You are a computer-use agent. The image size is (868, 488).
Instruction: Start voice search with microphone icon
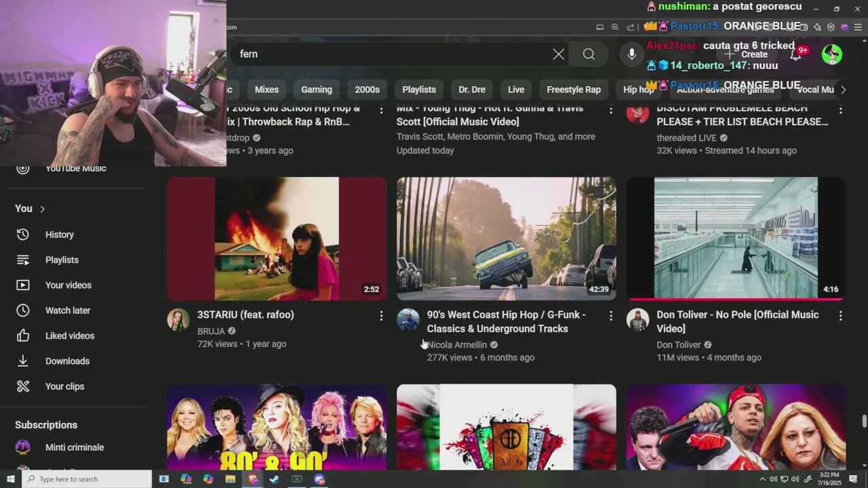tap(631, 54)
